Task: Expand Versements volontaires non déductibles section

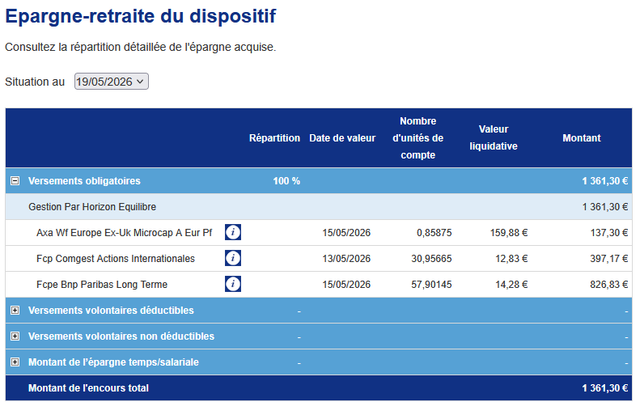Action: tap(15, 336)
